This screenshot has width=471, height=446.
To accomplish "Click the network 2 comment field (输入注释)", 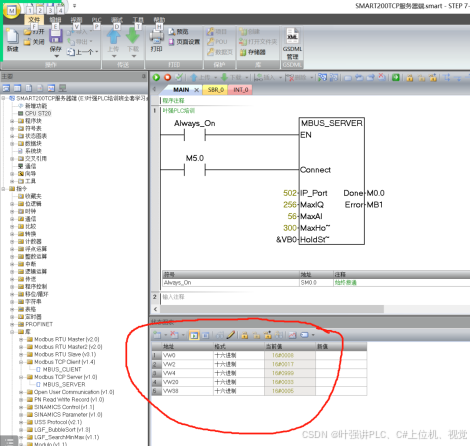I will point(173,297).
